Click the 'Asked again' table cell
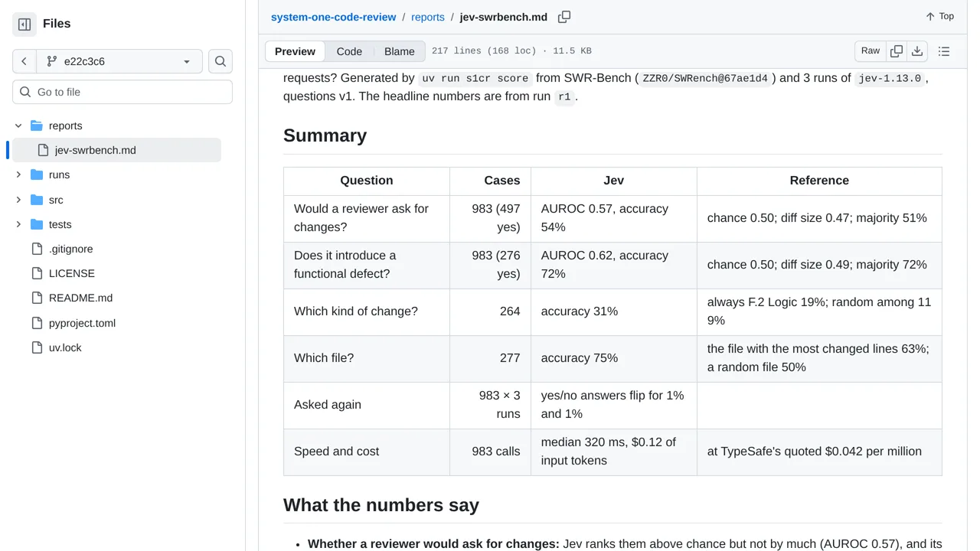 coord(367,405)
